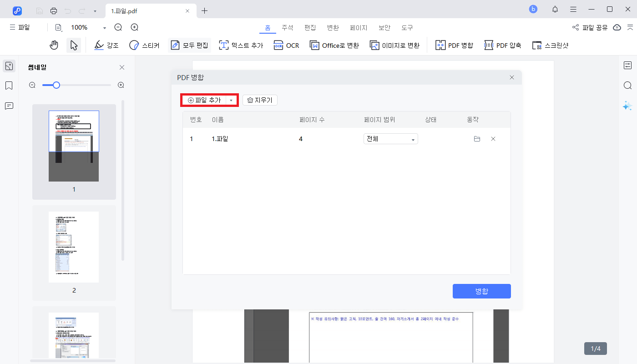Open the PDF 병합 merge tool
Image resolution: width=637 pixels, height=364 pixels.
(454, 45)
